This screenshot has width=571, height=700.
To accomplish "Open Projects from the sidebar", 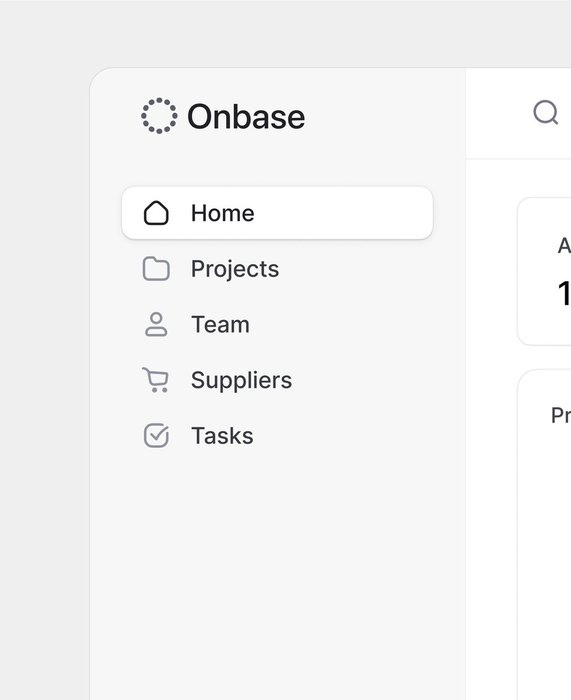I will tap(277, 269).
